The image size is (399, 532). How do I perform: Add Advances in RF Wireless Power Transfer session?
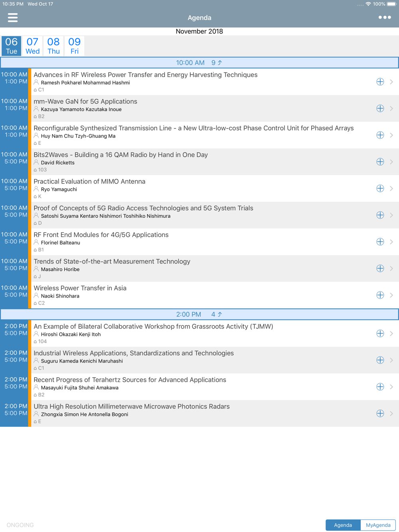point(380,82)
